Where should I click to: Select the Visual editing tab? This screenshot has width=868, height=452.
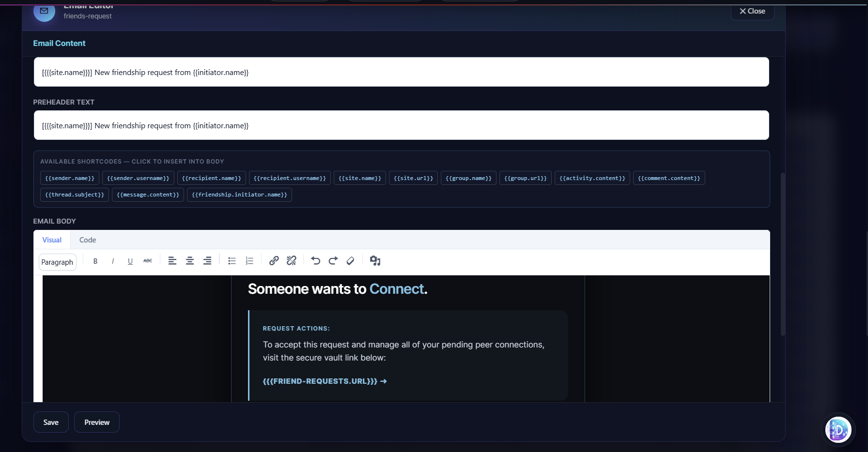pos(51,240)
